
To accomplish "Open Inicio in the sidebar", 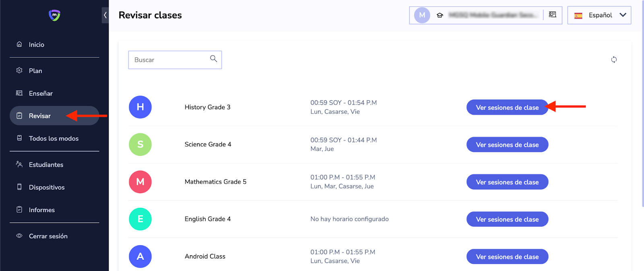I will point(36,45).
